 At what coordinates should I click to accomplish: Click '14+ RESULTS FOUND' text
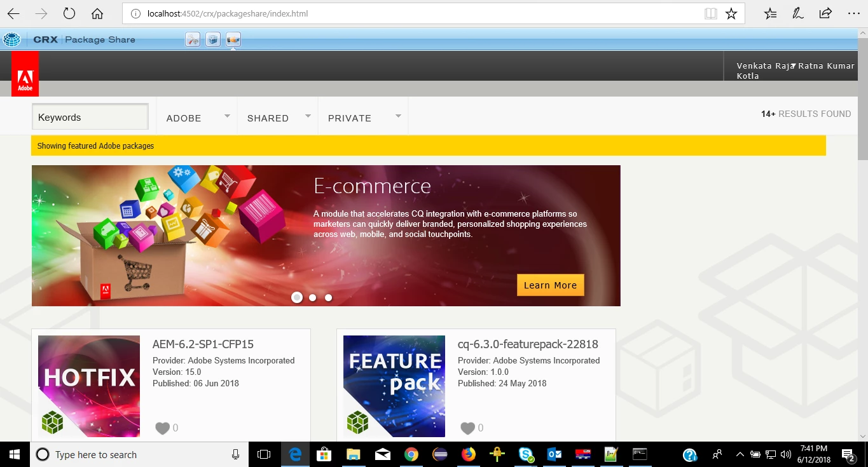tap(806, 114)
